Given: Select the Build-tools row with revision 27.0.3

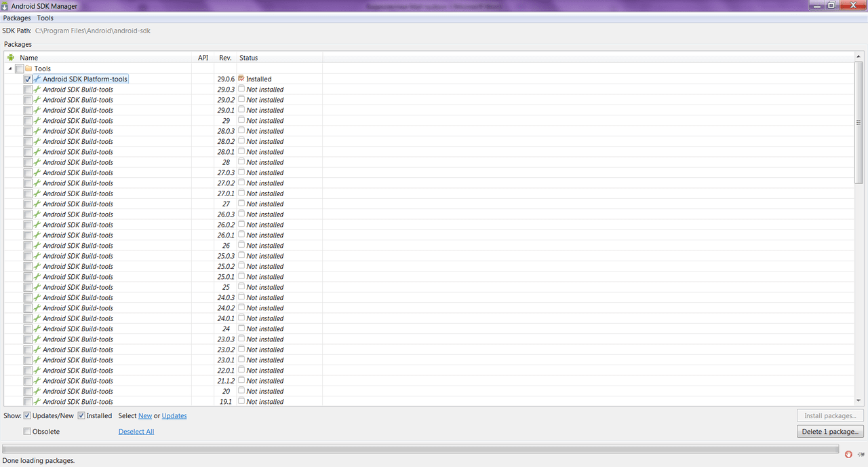Looking at the screenshot, I should click(x=429, y=172).
